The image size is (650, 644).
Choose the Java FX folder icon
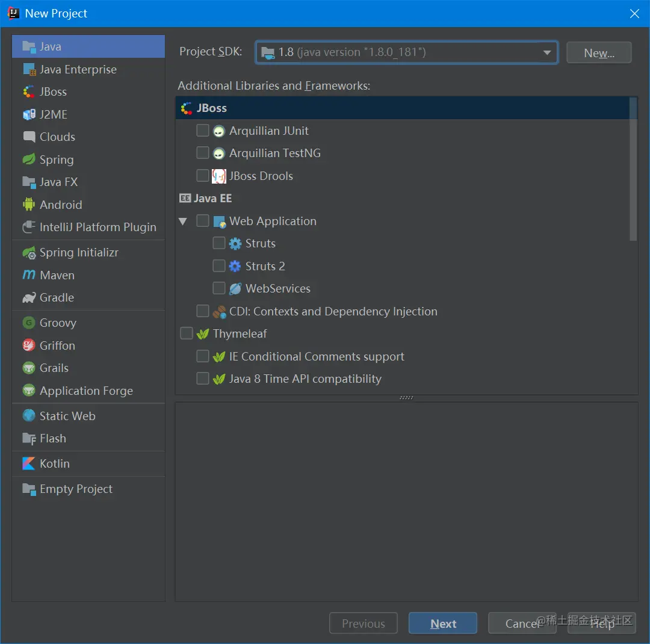(29, 182)
